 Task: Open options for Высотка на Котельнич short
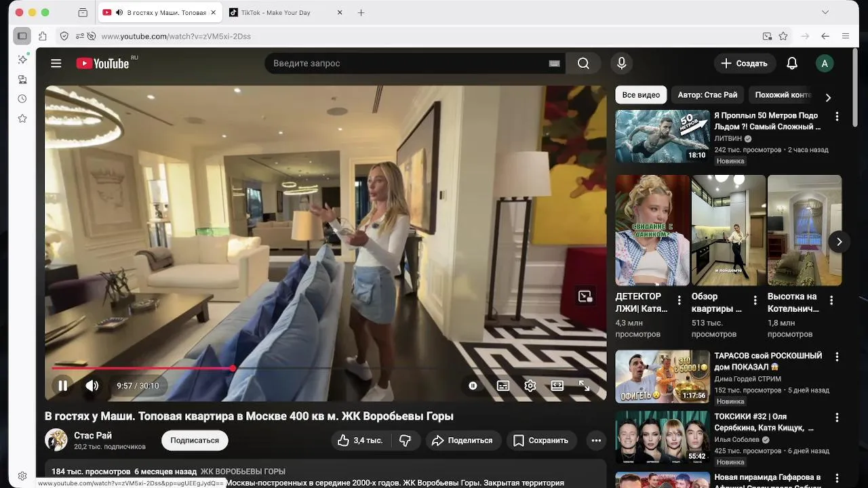point(831,300)
